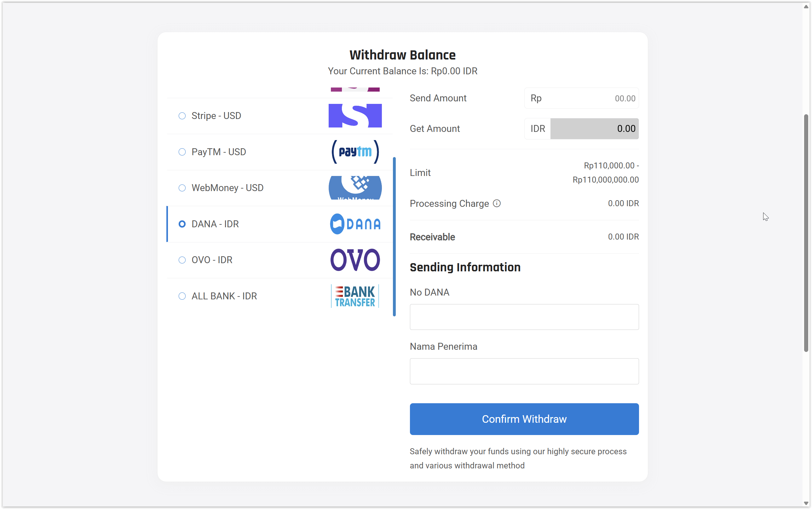The height and width of the screenshot is (509, 812).
Task: Click the Stripe logo icon
Action: pos(355,116)
